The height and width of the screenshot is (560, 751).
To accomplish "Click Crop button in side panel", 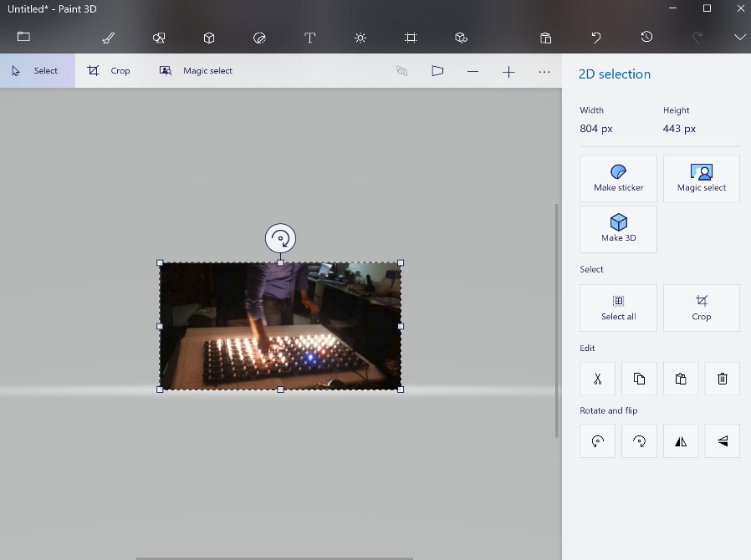I will (x=701, y=308).
